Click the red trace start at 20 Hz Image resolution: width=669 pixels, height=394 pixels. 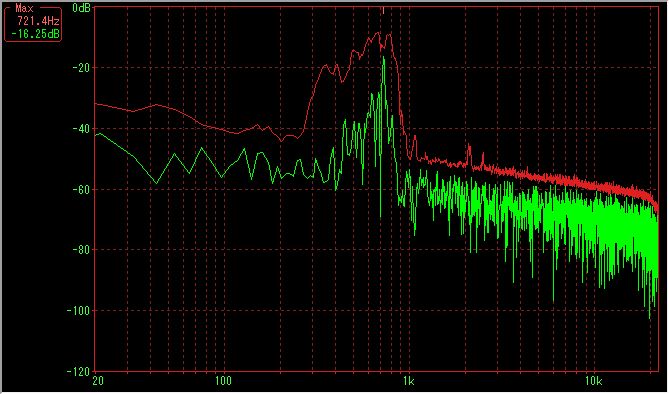[x=96, y=103]
